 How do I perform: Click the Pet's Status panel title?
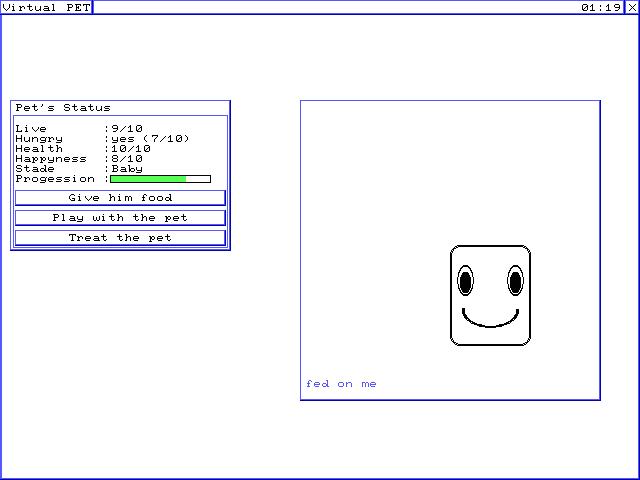[63, 107]
